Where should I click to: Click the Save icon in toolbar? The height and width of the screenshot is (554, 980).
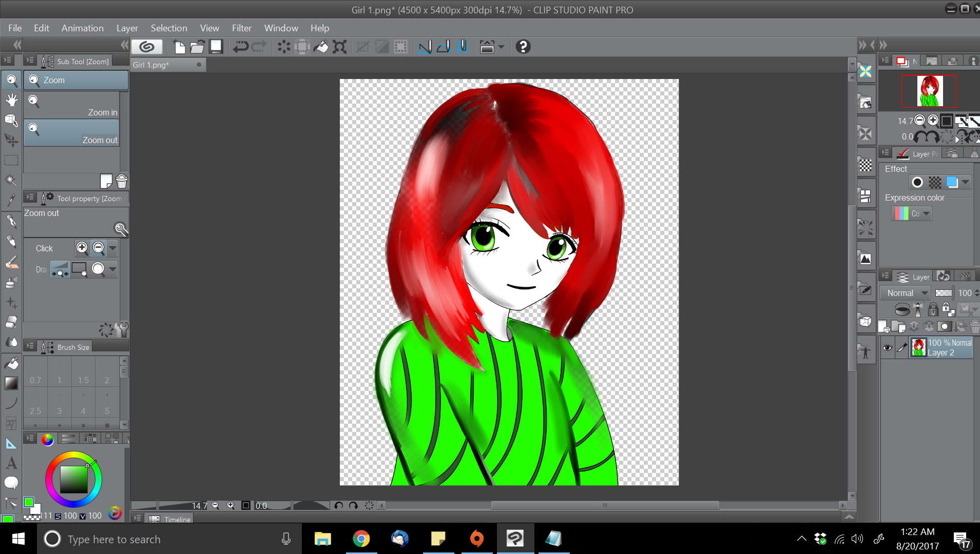click(x=216, y=47)
